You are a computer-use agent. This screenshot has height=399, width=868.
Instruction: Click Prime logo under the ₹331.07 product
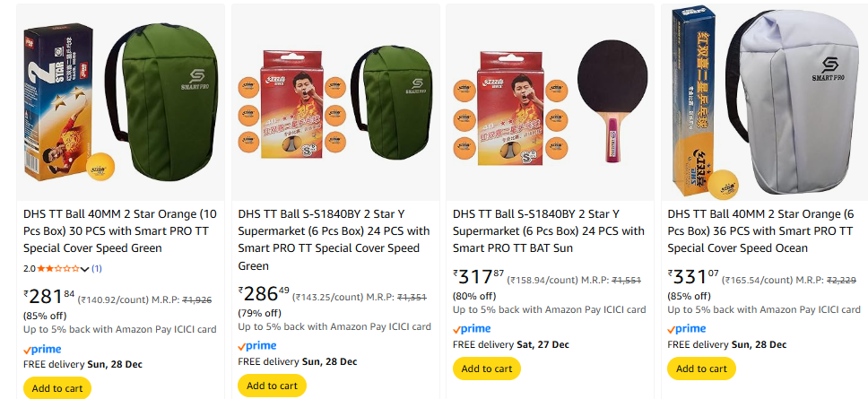(x=687, y=329)
